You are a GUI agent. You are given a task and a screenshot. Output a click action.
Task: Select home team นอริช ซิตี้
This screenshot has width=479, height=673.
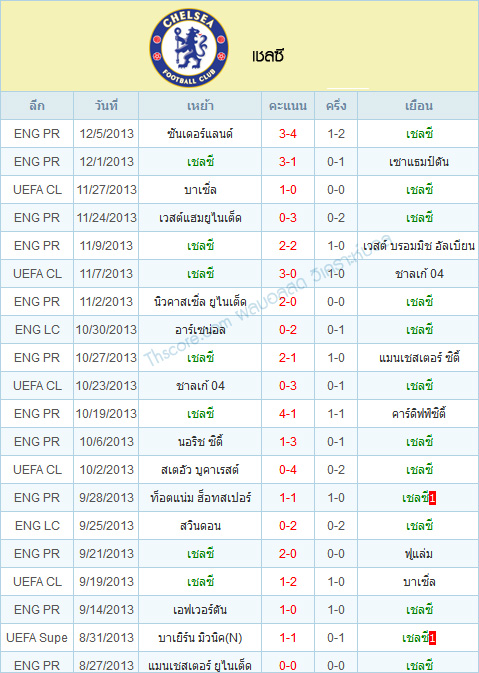point(200,442)
